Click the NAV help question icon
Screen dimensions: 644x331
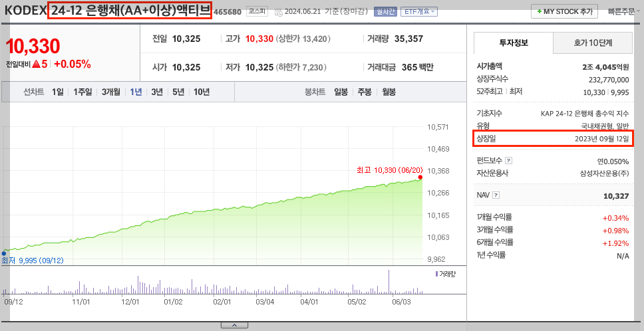496,195
